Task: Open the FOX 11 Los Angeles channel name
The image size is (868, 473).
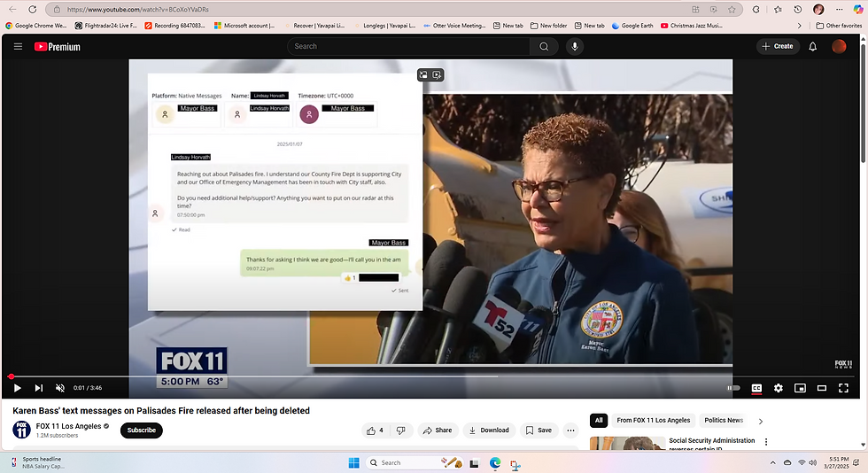Action: 69,426
